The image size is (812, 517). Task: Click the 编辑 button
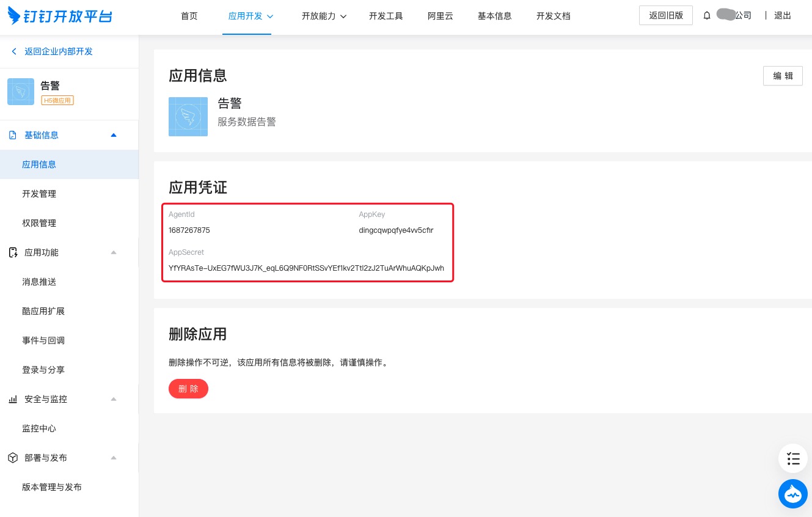click(783, 76)
